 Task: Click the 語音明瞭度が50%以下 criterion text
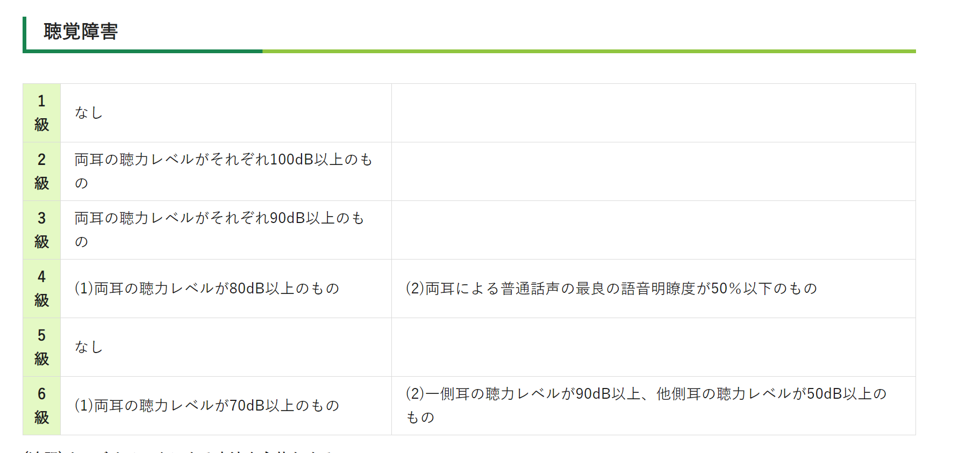pos(611,289)
